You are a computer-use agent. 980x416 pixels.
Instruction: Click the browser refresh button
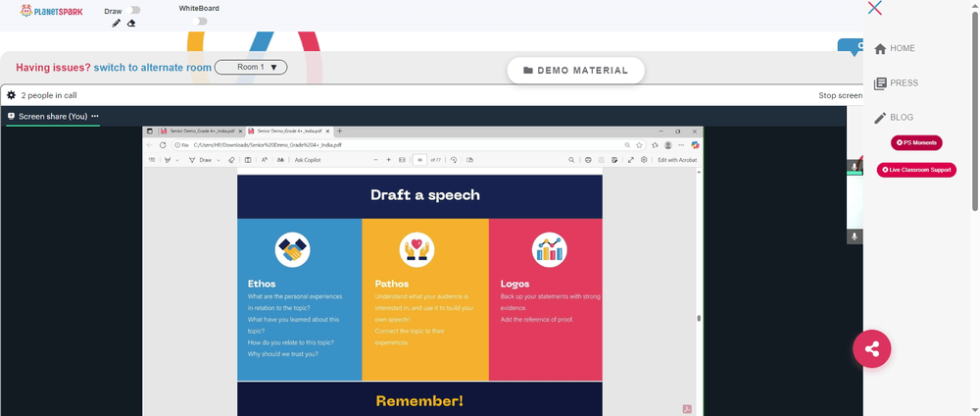pyautogui.click(x=163, y=145)
